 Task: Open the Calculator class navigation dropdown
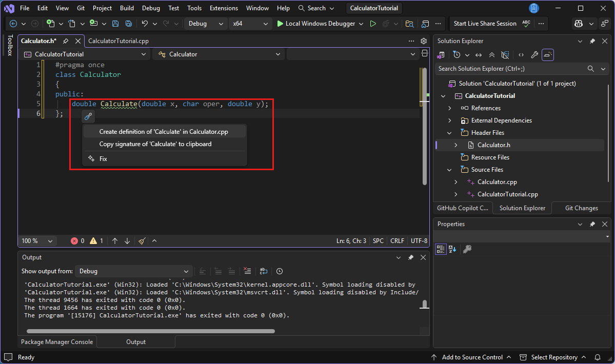219,54
